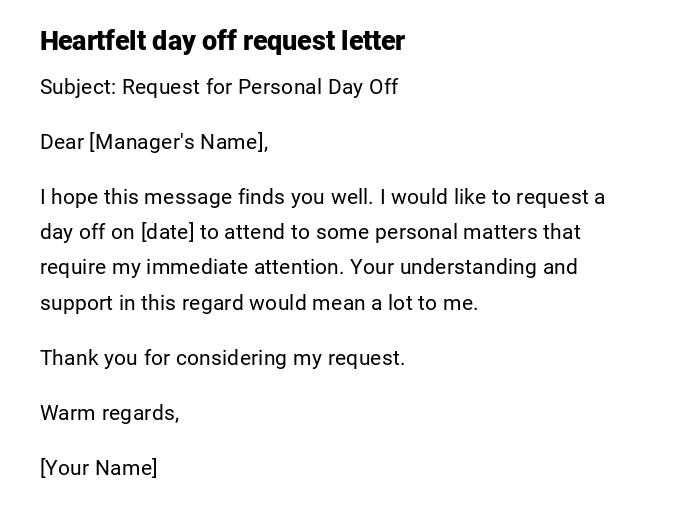Click the 'Warm regards,' closing
The height and width of the screenshot is (530, 700).
point(109,413)
